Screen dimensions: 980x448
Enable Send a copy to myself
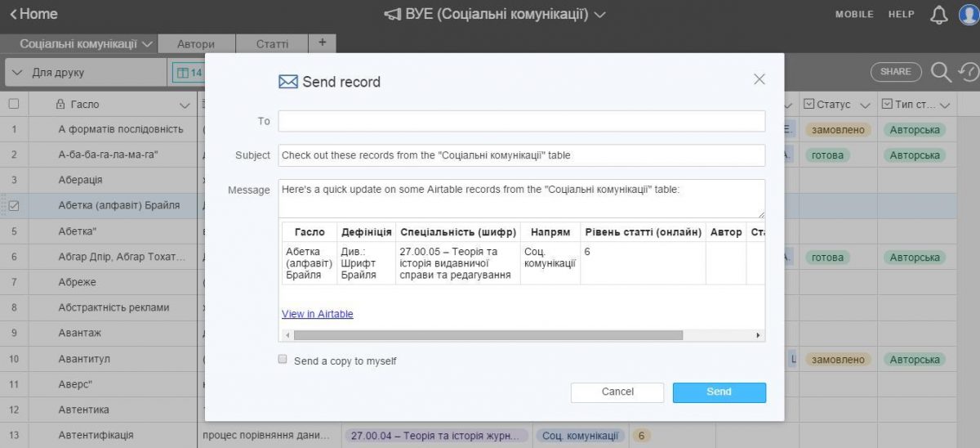coord(283,360)
